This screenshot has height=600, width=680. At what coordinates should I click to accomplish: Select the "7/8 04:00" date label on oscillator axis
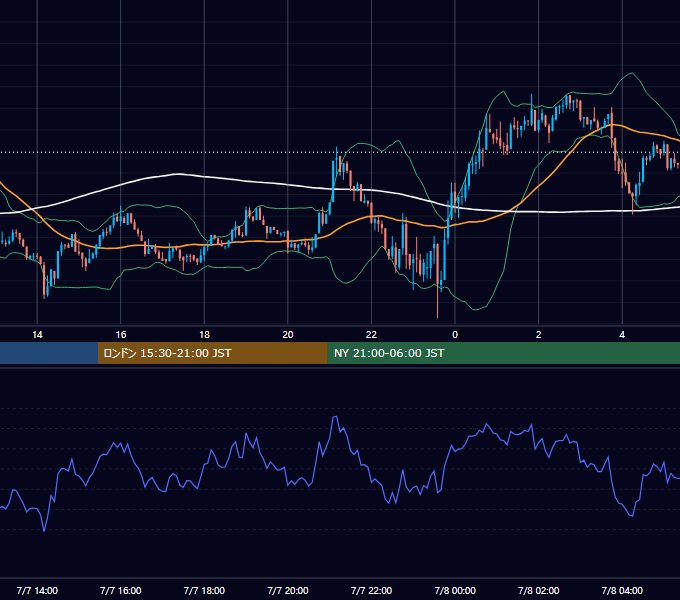pos(622,590)
